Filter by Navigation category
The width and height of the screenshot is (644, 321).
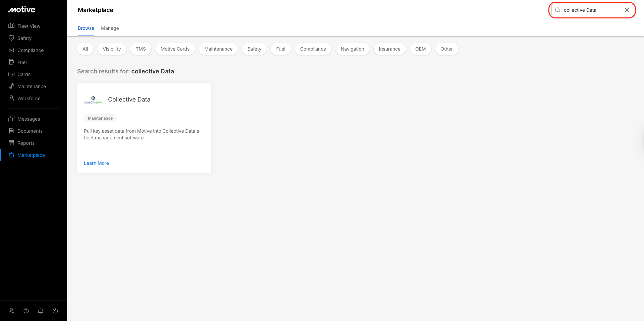(353, 49)
